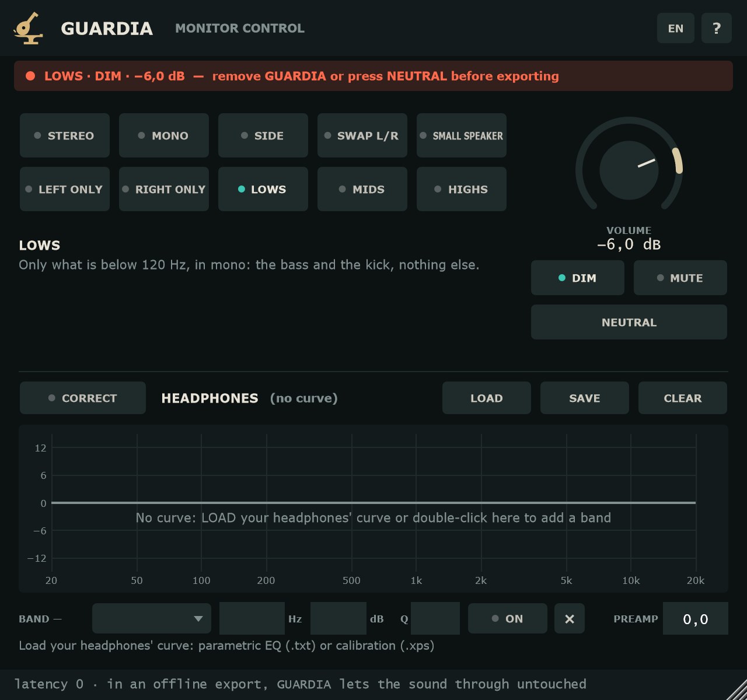Click 'Load your headphones' curve: parametric EQ' hint
Viewport: 747px width, 700px height.
click(x=226, y=646)
